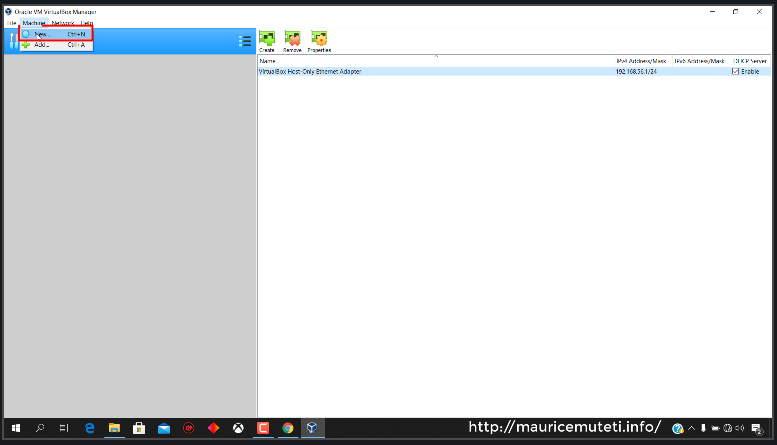Click the Remove adapter icon

292,40
